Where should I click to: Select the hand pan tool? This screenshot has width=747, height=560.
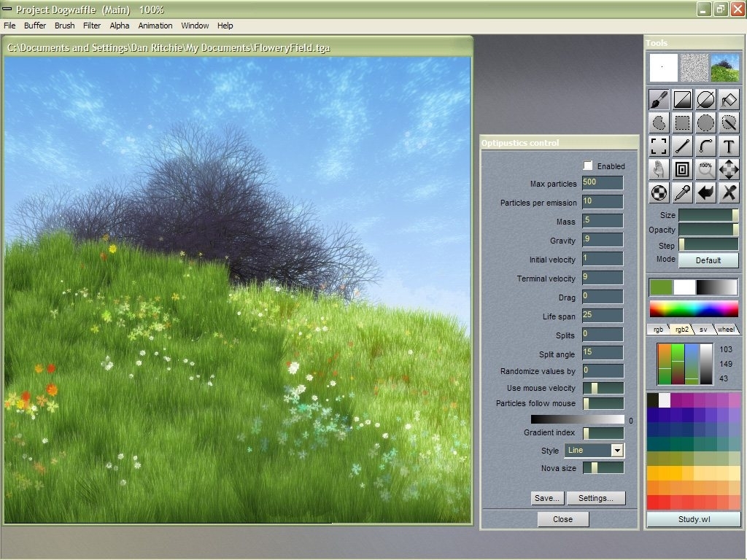tap(659, 169)
